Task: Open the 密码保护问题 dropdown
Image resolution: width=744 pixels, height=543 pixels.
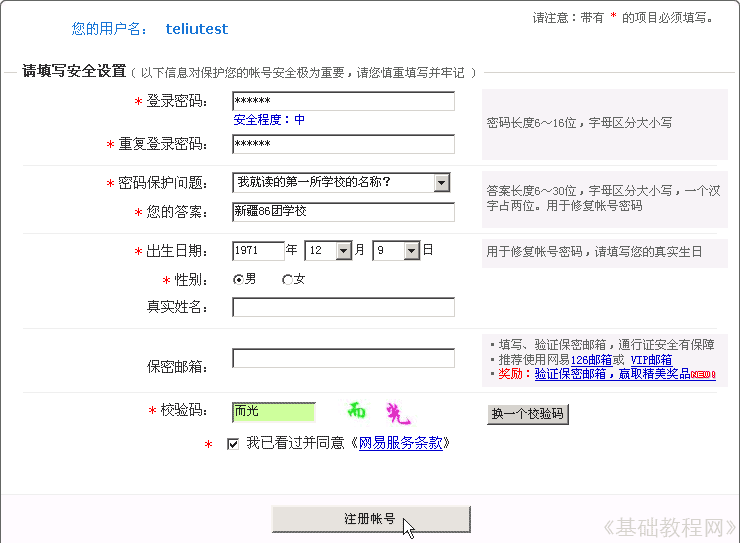Action: (441, 183)
